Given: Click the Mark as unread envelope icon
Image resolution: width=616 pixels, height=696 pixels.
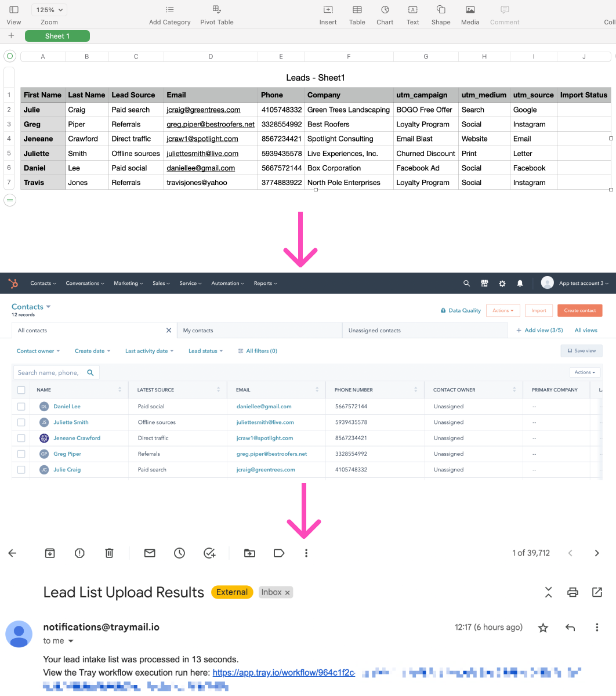Looking at the screenshot, I should point(150,553).
